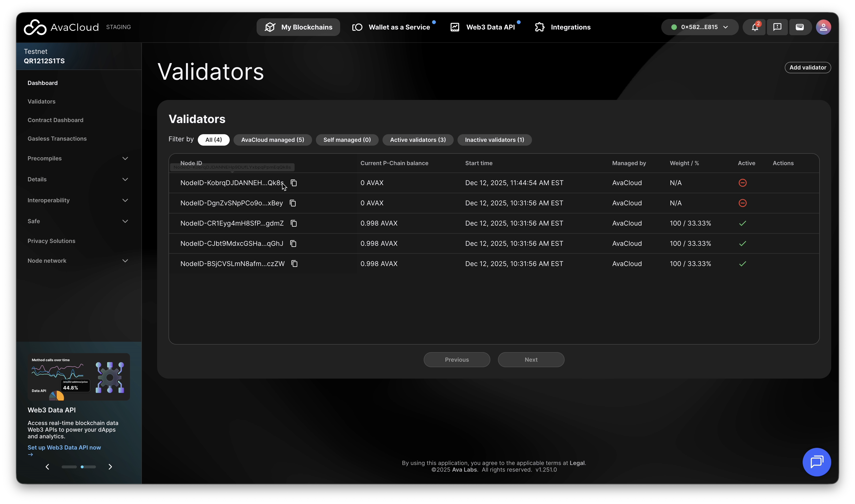
Task: Open the 0x582...E815 wallet dropdown
Action: point(699,27)
